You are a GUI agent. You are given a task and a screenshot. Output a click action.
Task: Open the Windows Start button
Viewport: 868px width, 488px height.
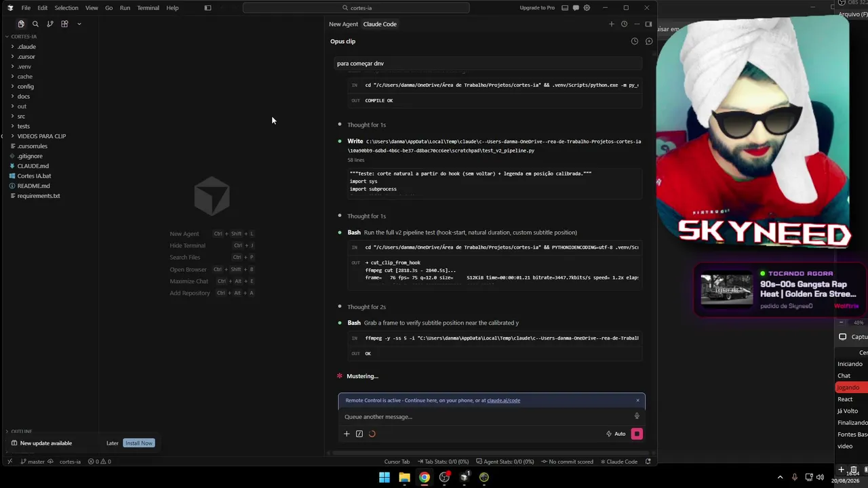384,477
